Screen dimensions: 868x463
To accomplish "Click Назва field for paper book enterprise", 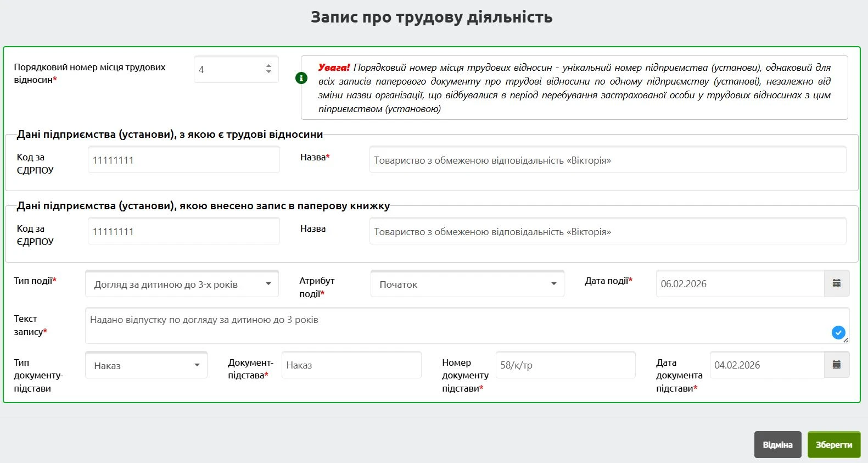I will [x=607, y=232].
